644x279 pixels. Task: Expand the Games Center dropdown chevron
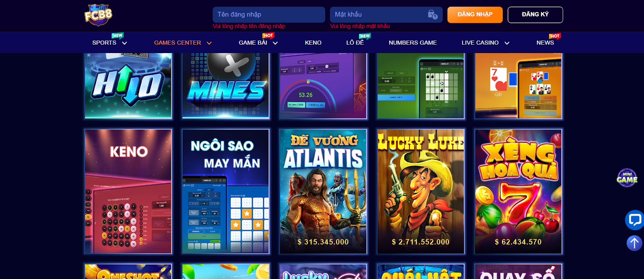click(209, 43)
